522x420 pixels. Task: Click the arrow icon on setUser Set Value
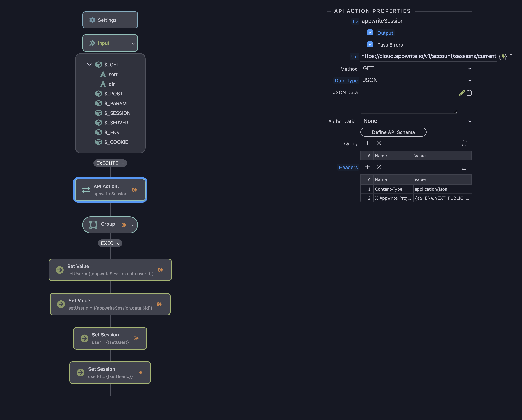pyautogui.click(x=60, y=270)
